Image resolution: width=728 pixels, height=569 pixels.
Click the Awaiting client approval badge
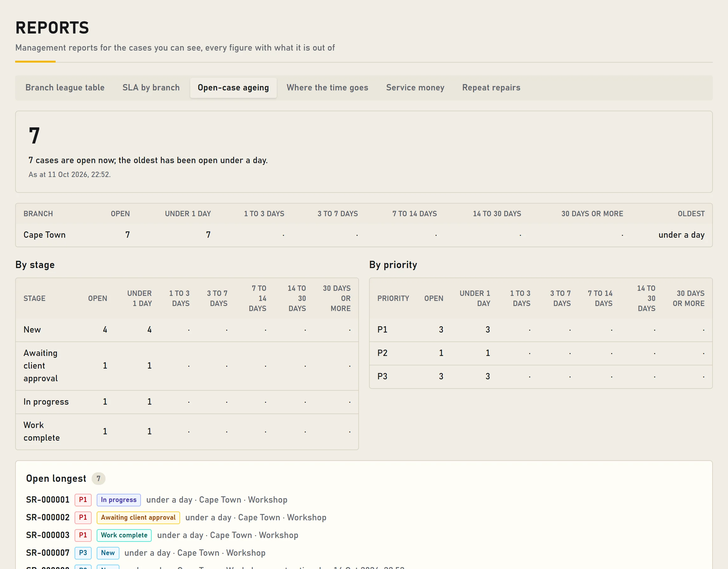[x=138, y=517]
